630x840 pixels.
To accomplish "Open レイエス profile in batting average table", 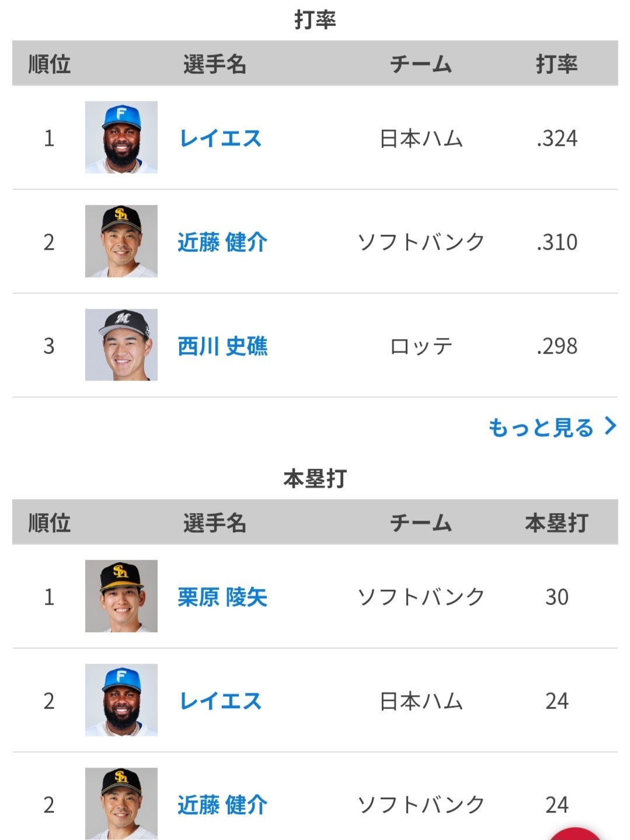I will click(x=220, y=138).
